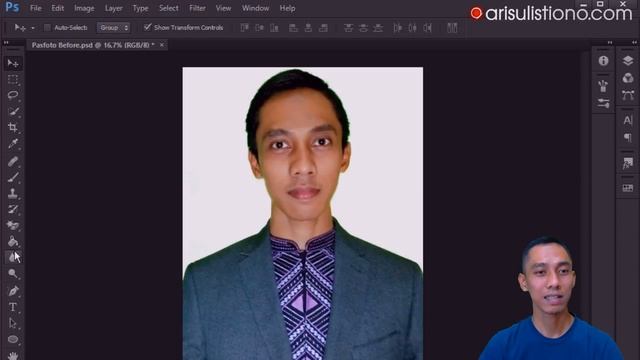Select the Quick Selection tool

click(13, 111)
